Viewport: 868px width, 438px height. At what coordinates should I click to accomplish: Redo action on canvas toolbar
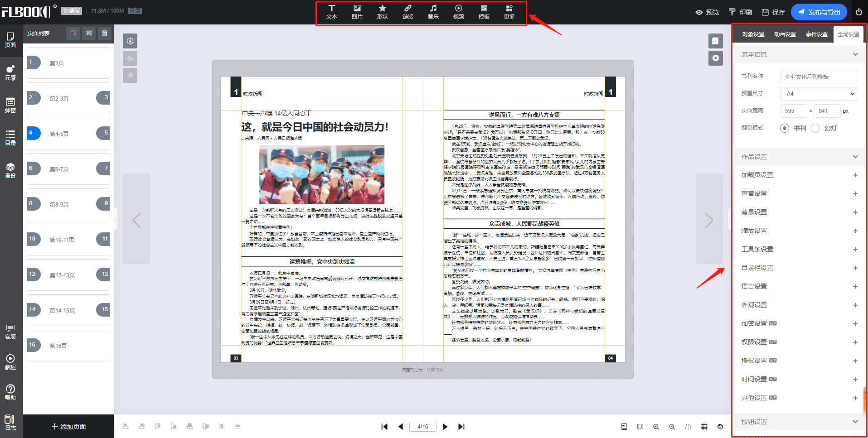[x=130, y=76]
